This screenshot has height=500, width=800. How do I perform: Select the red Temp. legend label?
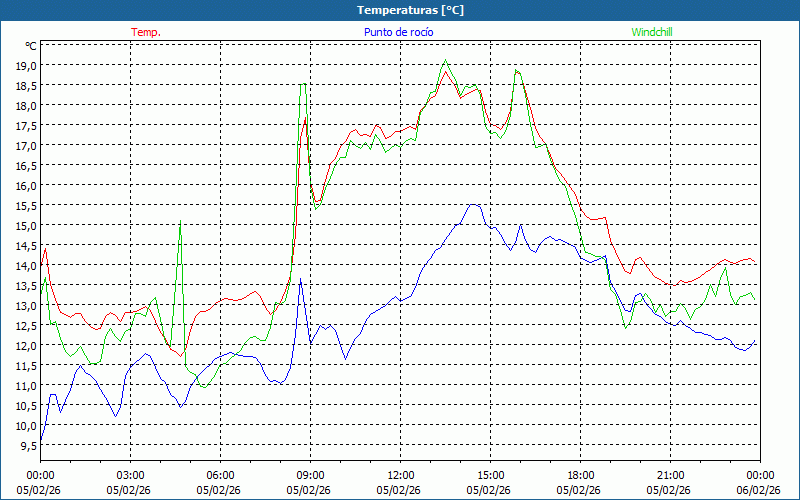click(x=146, y=32)
